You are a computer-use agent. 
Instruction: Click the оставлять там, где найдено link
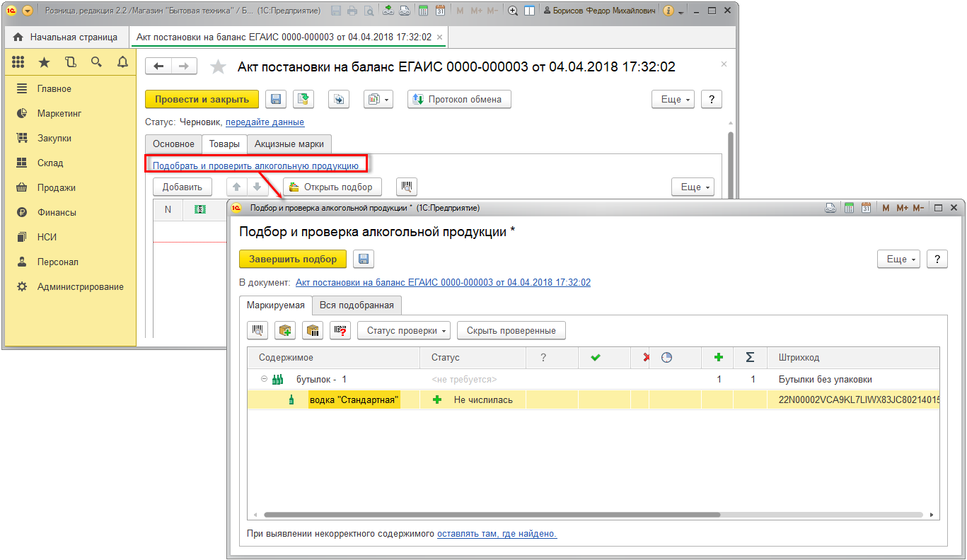497,534
